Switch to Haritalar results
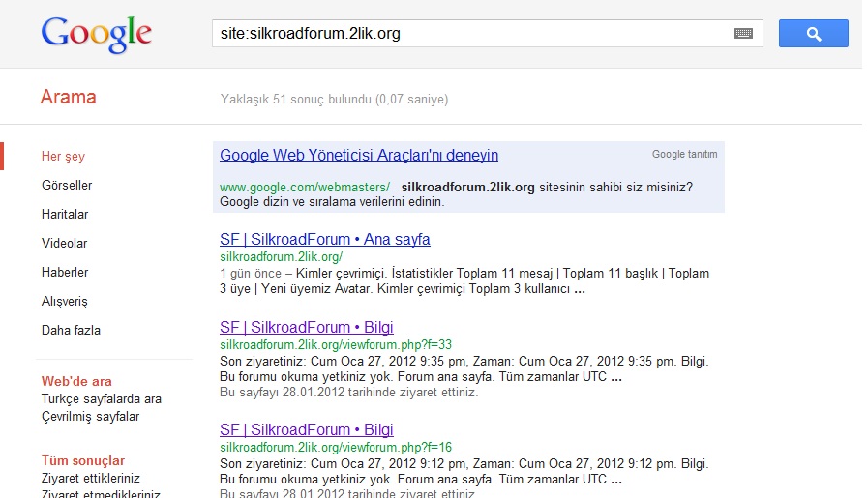This screenshot has width=868, height=498. pos(65,214)
